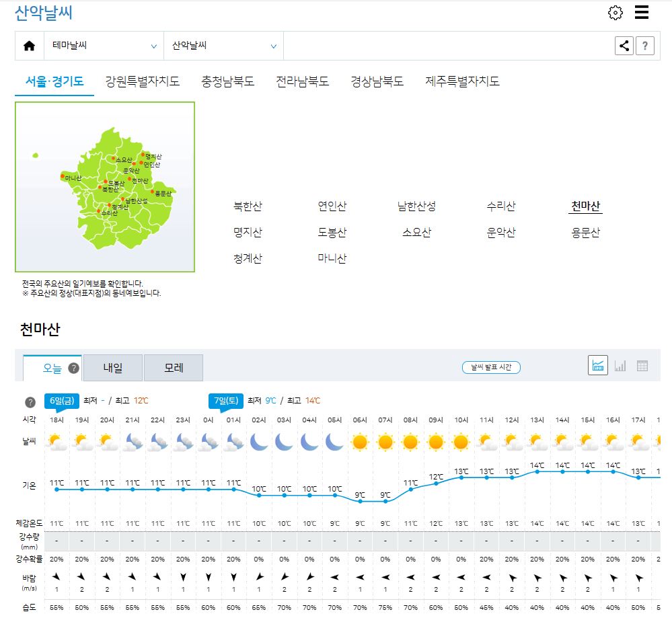Switch to table view icon
The height and width of the screenshot is (618, 672).
(x=642, y=366)
